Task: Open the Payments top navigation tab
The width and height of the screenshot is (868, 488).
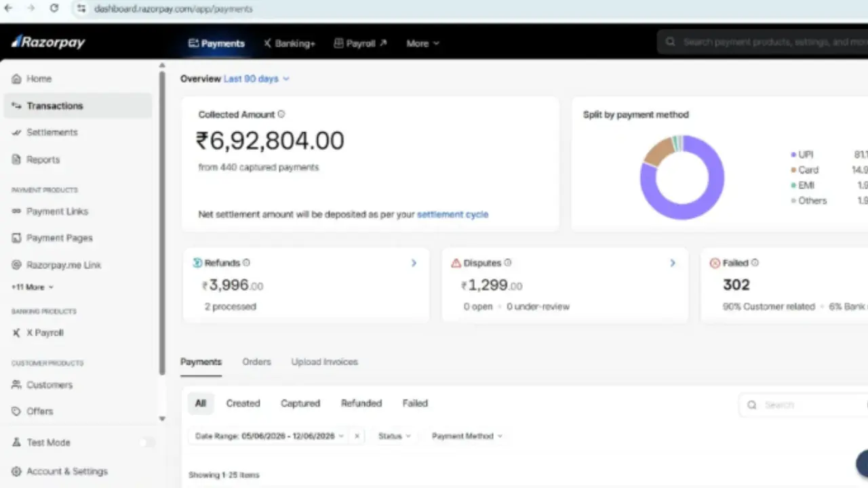Action: click(216, 43)
